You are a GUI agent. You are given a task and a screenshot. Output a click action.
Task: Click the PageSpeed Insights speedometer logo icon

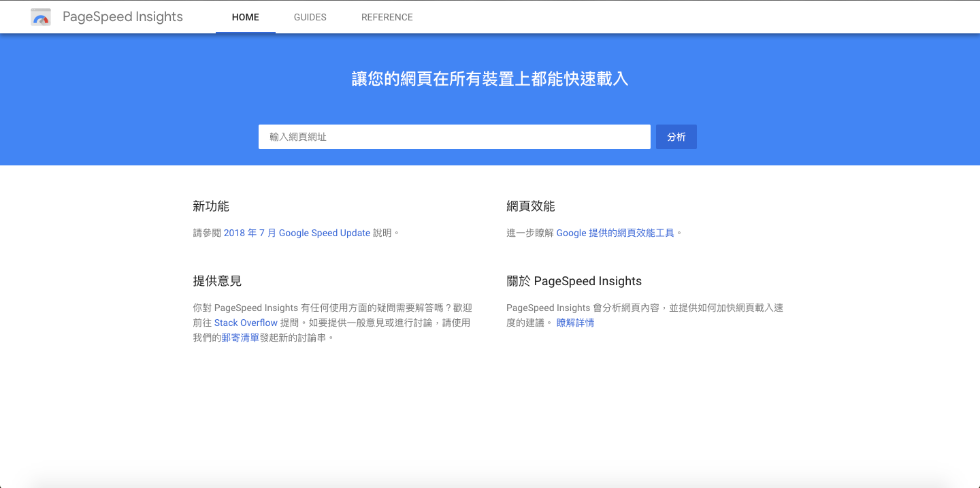41,17
